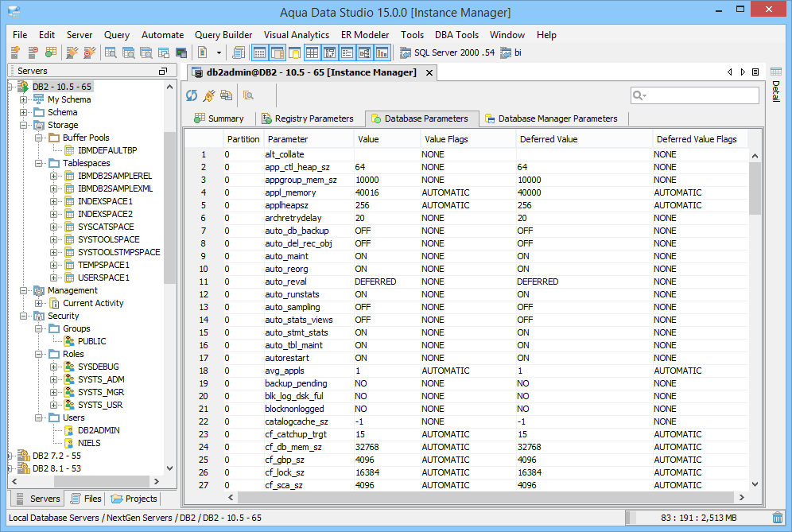This screenshot has height=532, width=792.
Task: Click the dark window icon in main toolbar
Action: 181,52
